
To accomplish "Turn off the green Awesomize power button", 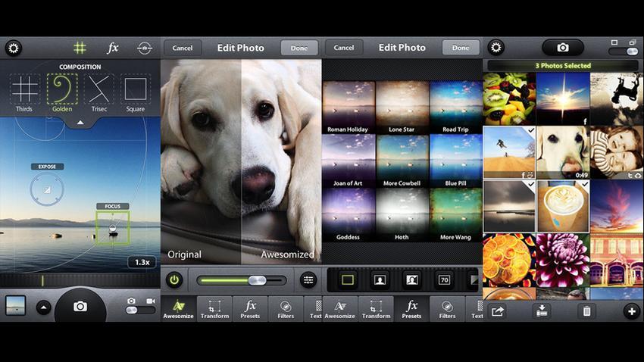I will click(174, 279).
